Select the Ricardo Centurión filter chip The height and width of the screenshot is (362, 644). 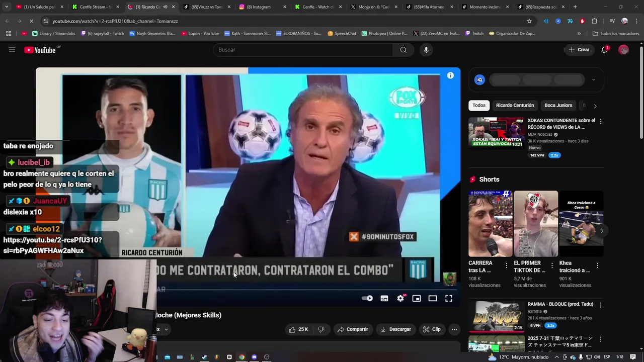[x=515, y=106]
